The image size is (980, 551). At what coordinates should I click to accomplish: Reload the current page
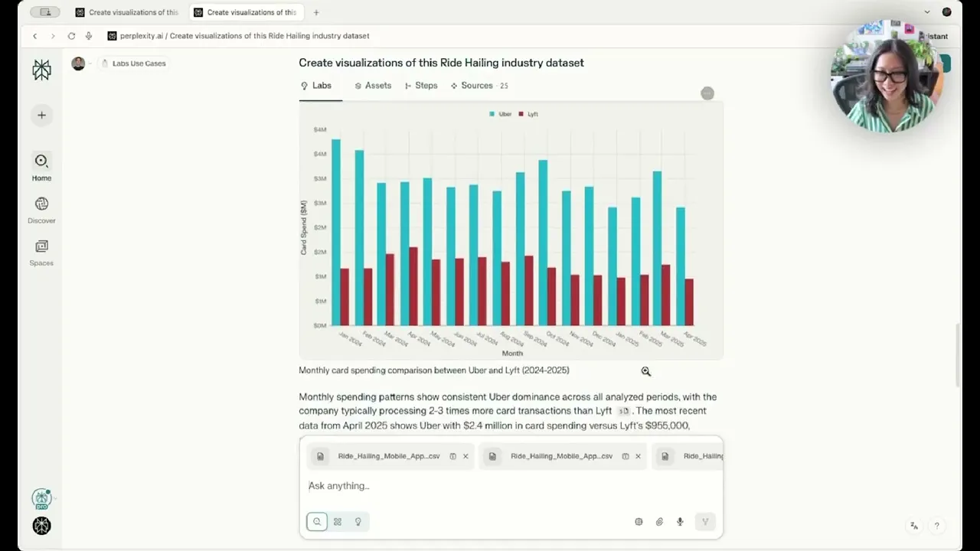[x=71, y=36]
